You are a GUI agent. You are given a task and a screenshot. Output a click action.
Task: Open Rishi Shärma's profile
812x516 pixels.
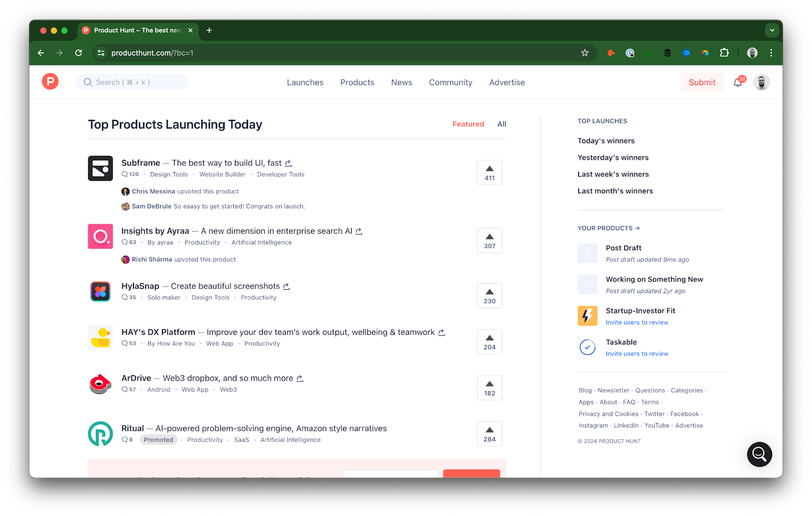[152, 260]
